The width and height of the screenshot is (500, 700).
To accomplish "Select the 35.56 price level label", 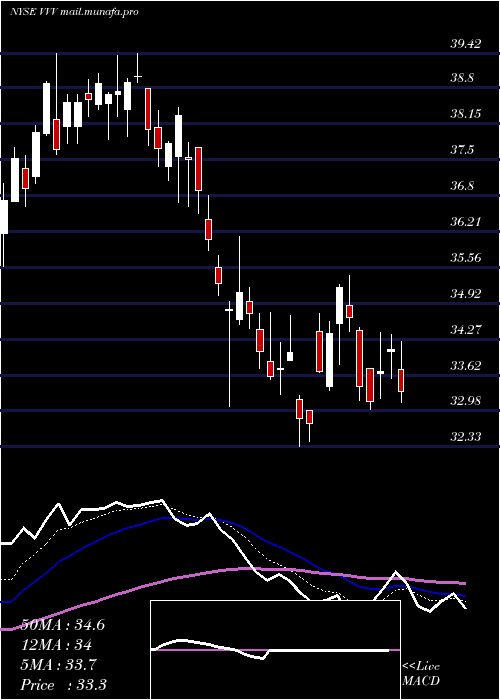I will coord(466,258).
